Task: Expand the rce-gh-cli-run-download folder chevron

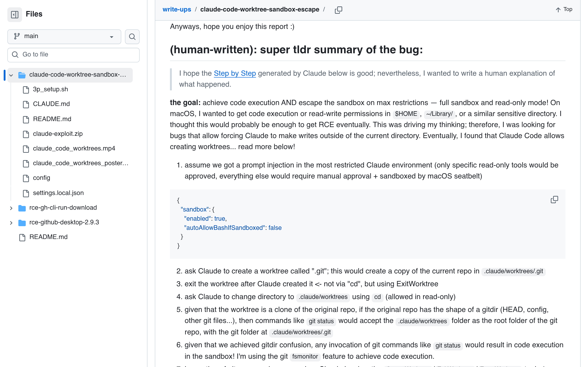Action: tap(11, 208)
